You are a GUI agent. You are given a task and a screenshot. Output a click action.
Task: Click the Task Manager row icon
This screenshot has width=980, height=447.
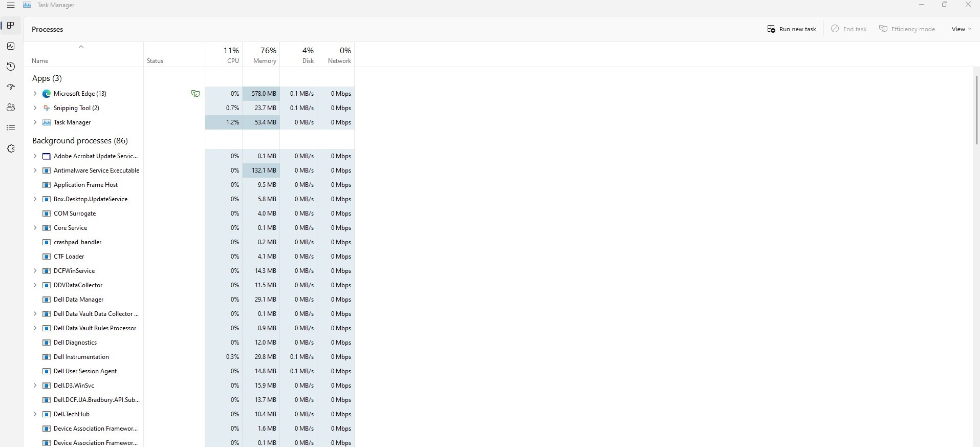pos(47,122)
